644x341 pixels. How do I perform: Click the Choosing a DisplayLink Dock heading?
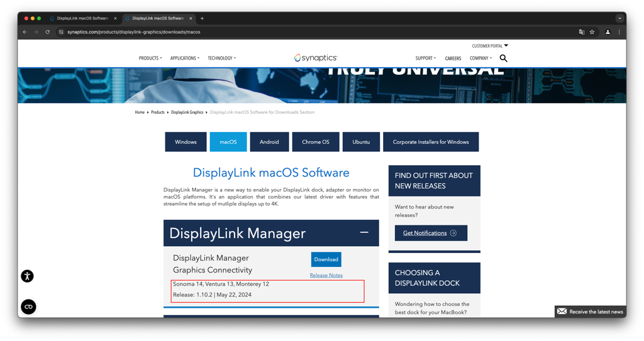[427, 278]
